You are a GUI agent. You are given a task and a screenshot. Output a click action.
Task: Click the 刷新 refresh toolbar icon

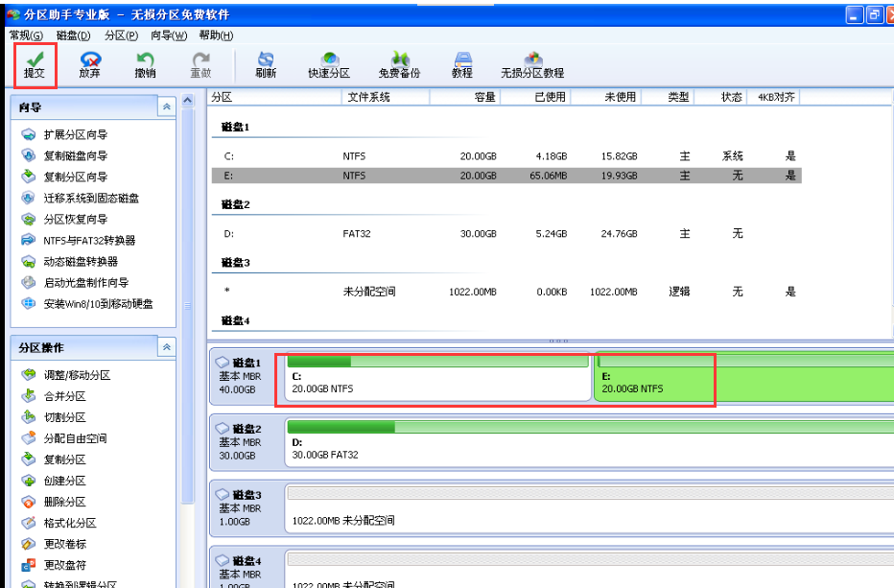tap(266, 65)
